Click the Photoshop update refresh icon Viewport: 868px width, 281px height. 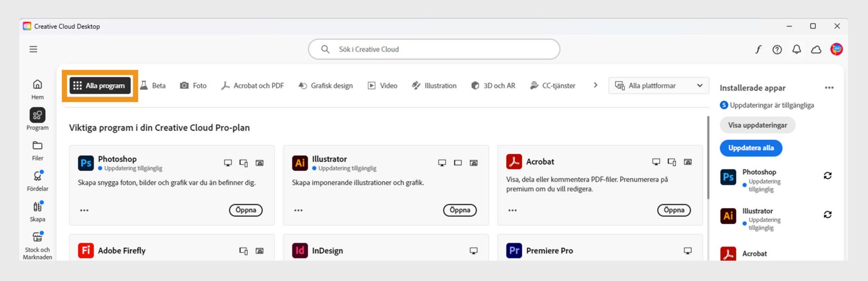tap(827, 176)
